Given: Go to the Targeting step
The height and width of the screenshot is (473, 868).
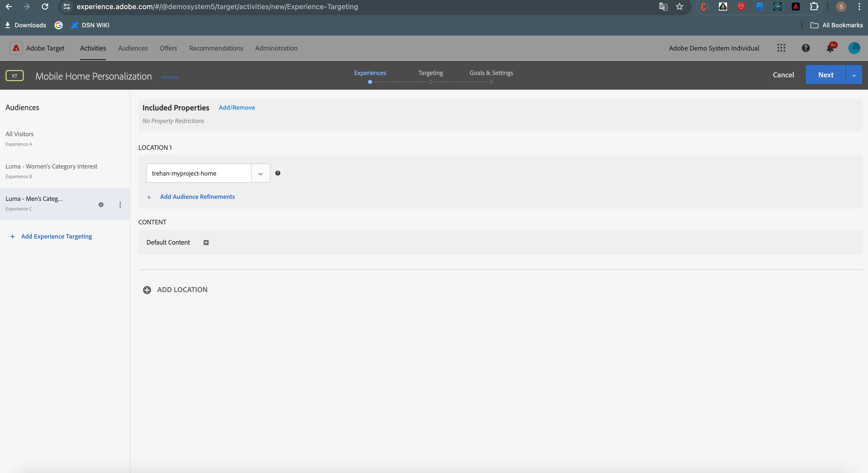Looking at the screenshot, I should coord(431,73).
